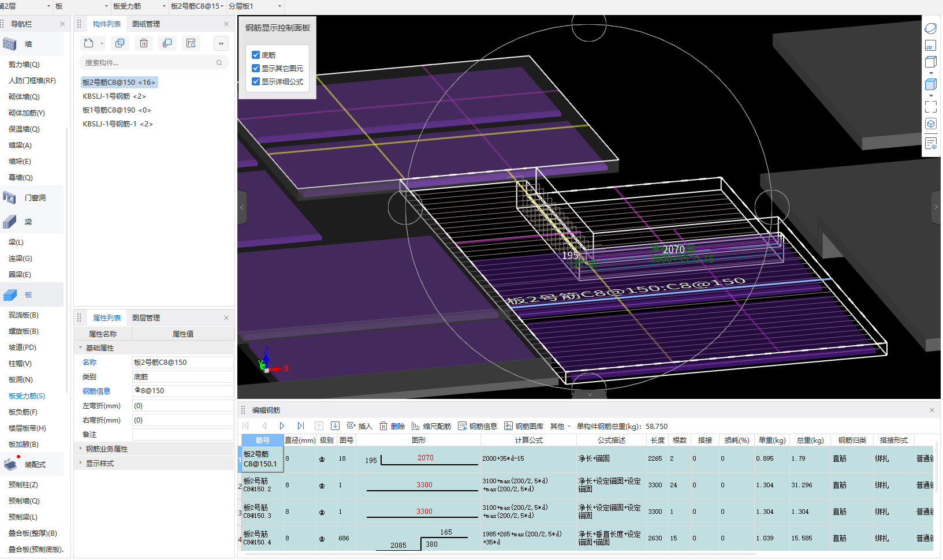The width and height of the screenshot is (943, 560).
Task: Click the inter-layer copy icon
Action: point(167,43)
